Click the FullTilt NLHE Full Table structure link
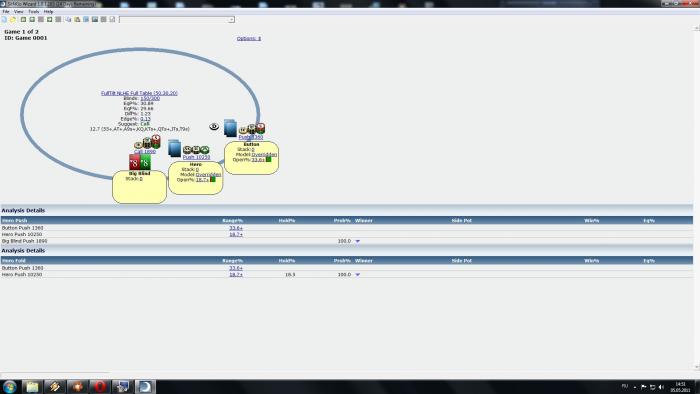This screenshot has height=394, width=700. tap(139, 93)
